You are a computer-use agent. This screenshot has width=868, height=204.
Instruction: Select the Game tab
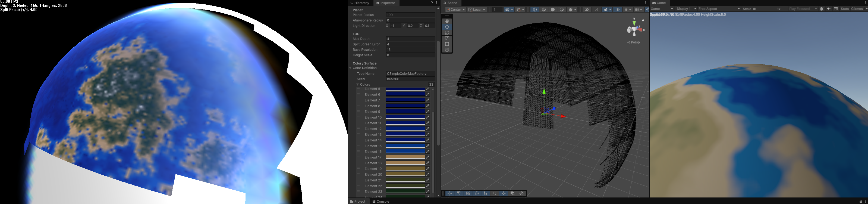tap(659, 3)
